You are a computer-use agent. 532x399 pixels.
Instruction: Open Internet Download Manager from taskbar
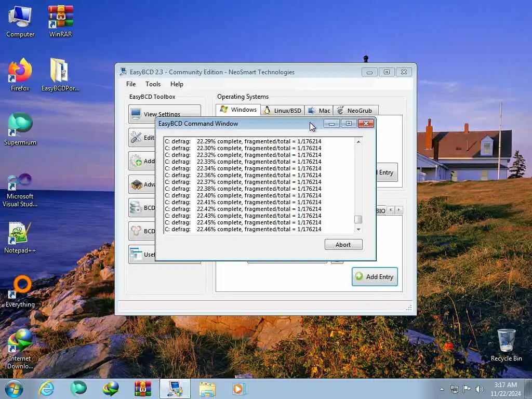111,389
